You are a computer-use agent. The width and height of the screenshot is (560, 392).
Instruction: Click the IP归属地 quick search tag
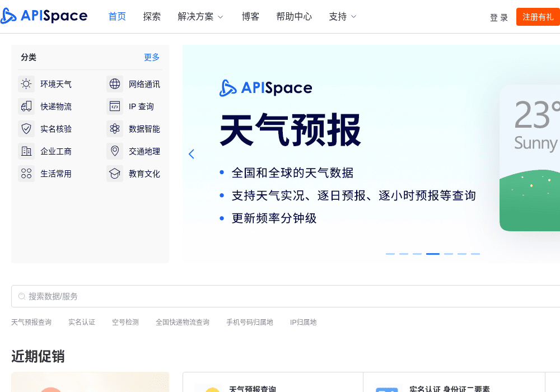tap(303, 323)
